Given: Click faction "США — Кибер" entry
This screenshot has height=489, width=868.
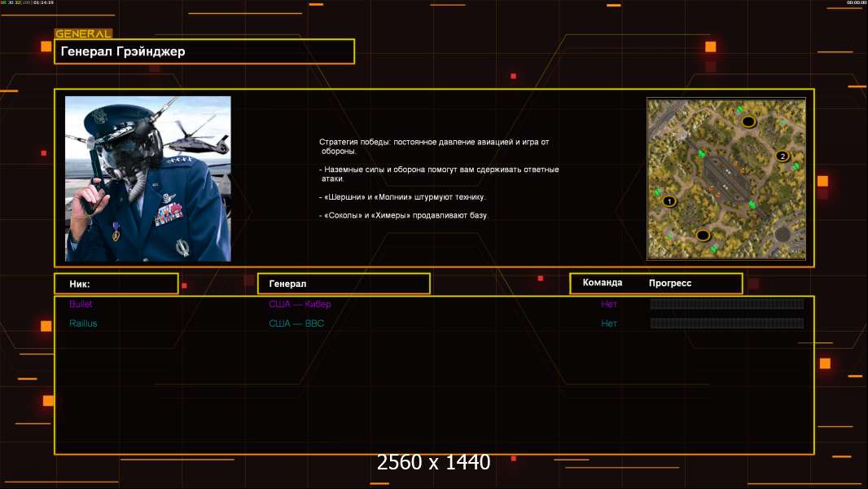Looking at the screenshot, I should 300,304.
